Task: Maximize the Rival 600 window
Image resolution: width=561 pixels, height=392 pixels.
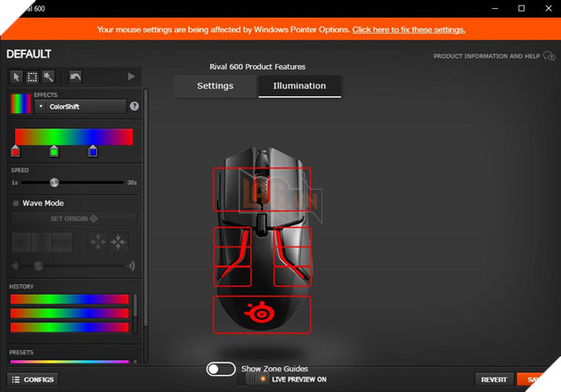Action: click(x=521, y=8)
